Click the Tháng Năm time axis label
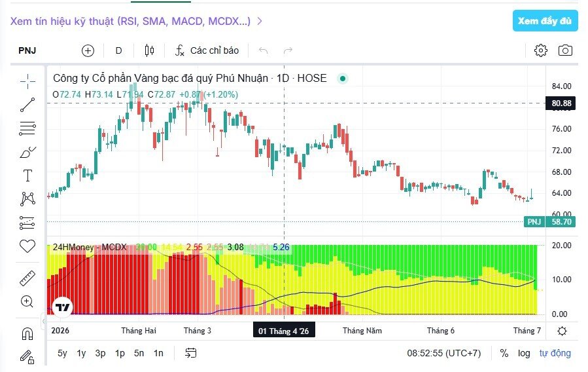Viewport: 588px width, 372px height. [x=362, y=331]
